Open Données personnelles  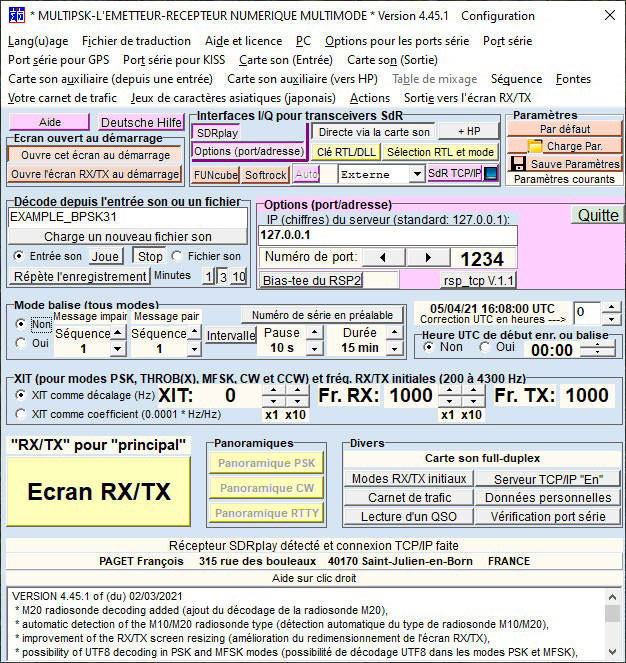pyautogui.click(x=548, y=498)
